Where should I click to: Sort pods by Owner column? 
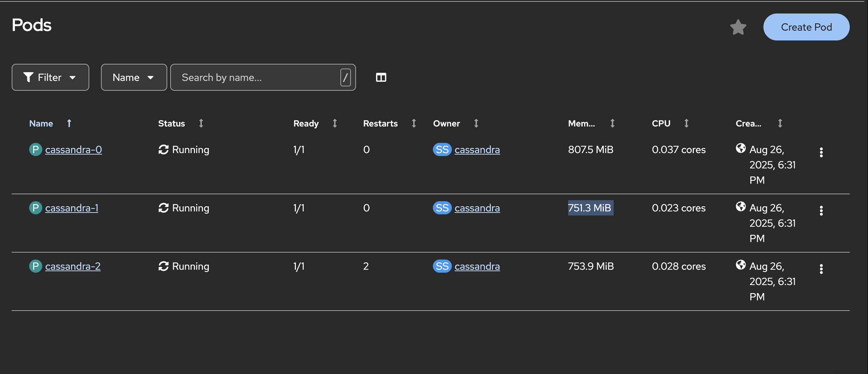[x=446, y=124]
